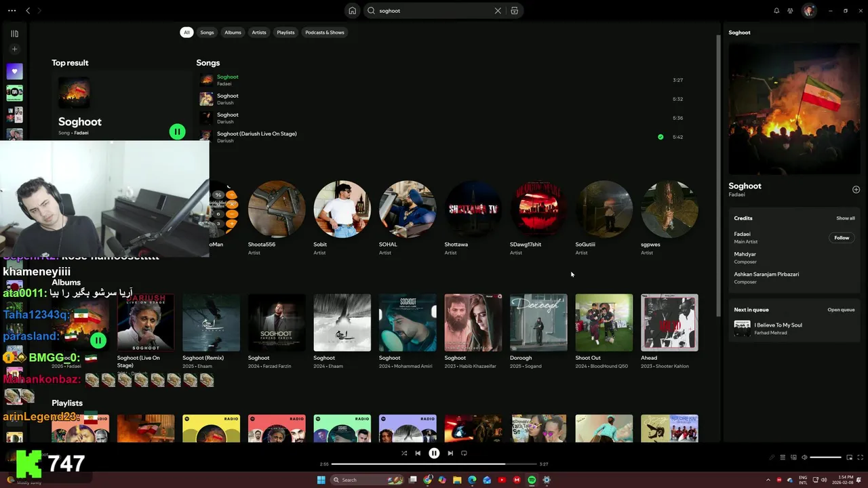Expand Your Library sidebar
Viewport: 868px width, 488px height.
pyautogui.click(x=14, y=33)
